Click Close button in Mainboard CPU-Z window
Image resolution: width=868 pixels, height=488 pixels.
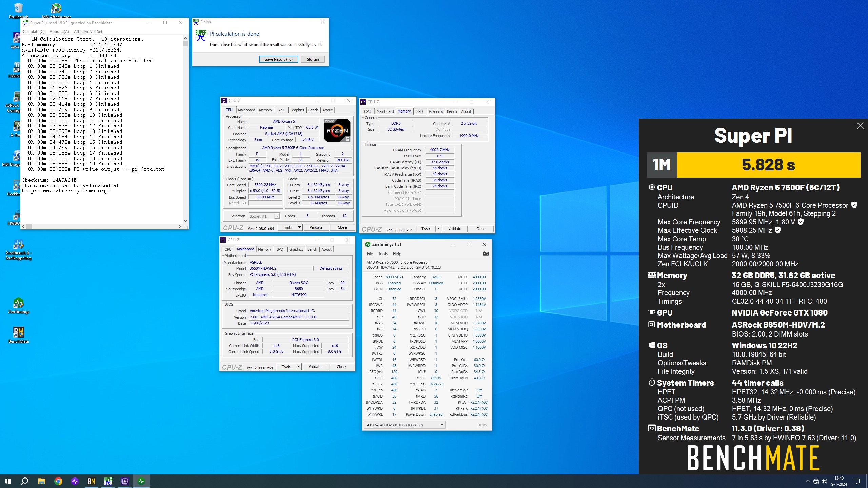(x=341, y=367)
